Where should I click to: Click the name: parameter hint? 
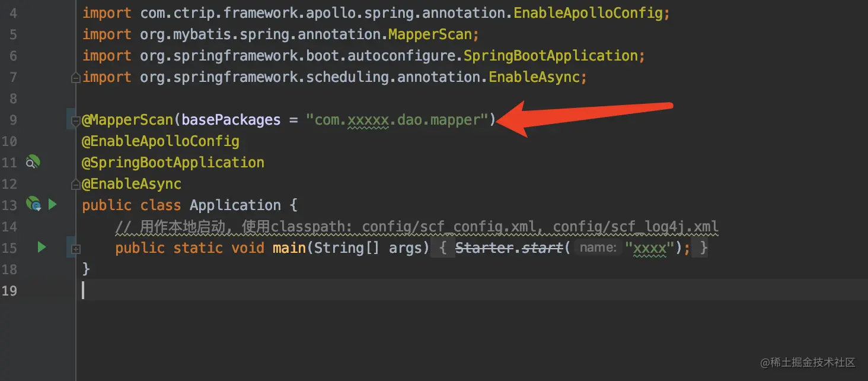tap(598, 248)
